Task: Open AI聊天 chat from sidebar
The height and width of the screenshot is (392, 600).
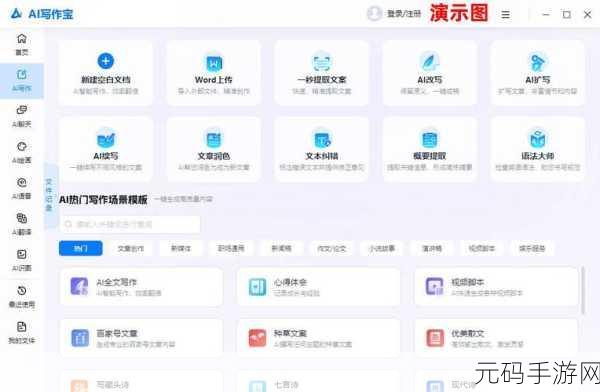Action: (22, 116)
